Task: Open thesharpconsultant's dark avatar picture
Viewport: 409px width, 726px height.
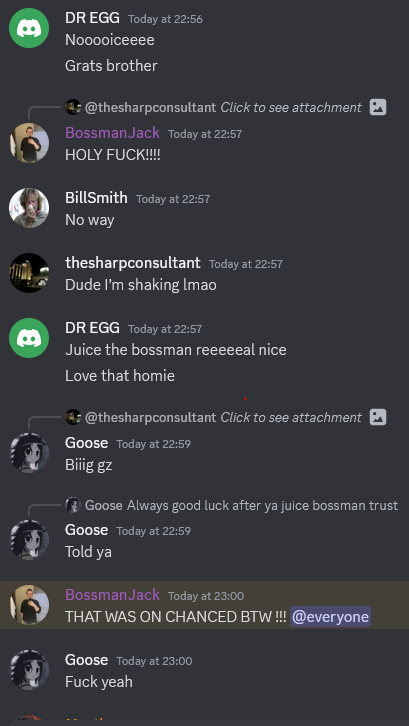Action: pyautogui.click(x=29, y=273)
